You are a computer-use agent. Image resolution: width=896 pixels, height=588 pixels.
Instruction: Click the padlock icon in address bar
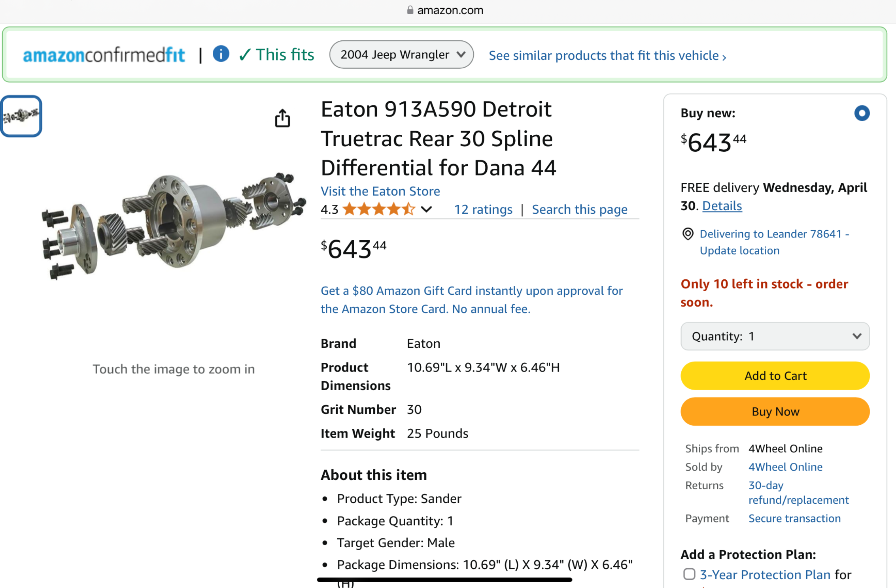[x=410, y=10]
